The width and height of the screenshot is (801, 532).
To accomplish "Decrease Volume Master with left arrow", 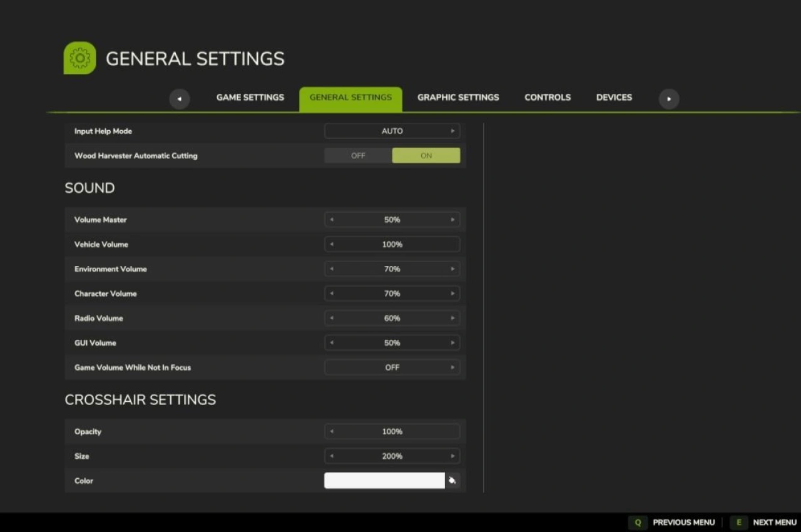I will pyautogui.click(x=332, y=220).
